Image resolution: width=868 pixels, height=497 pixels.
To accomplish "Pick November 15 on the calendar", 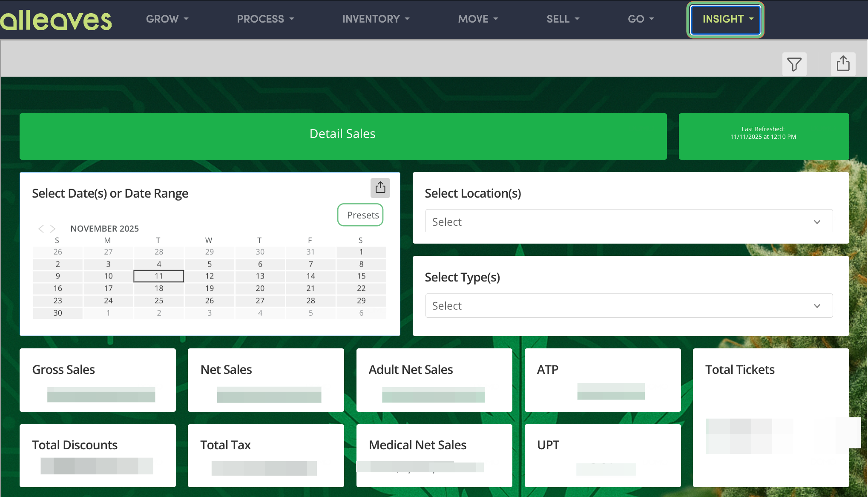I will coord(361,276).
